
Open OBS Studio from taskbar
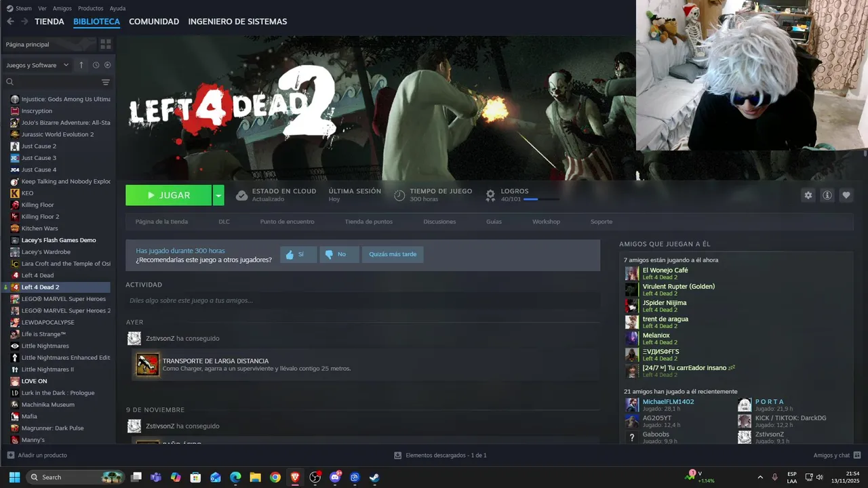click(x=315, y=477)
